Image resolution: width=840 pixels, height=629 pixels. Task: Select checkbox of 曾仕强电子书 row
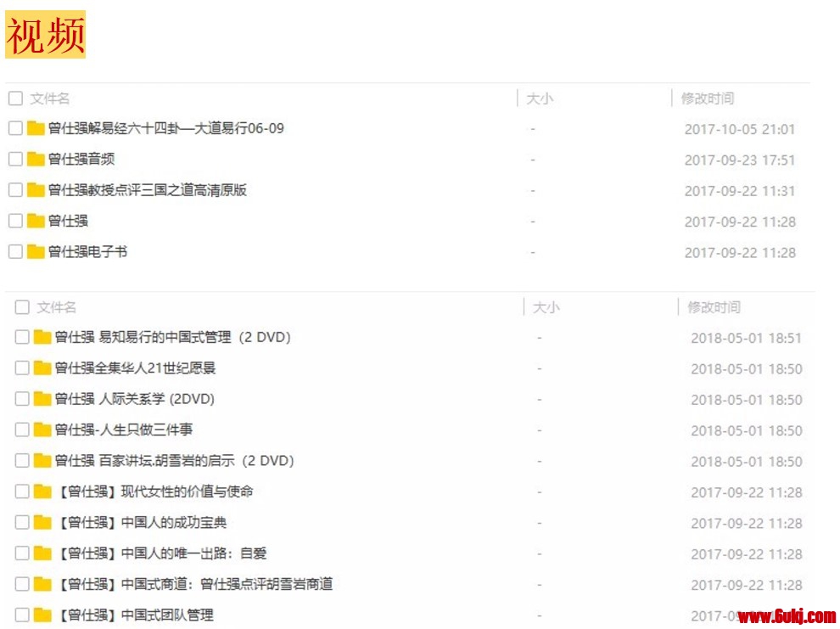[x=15, y=251]
